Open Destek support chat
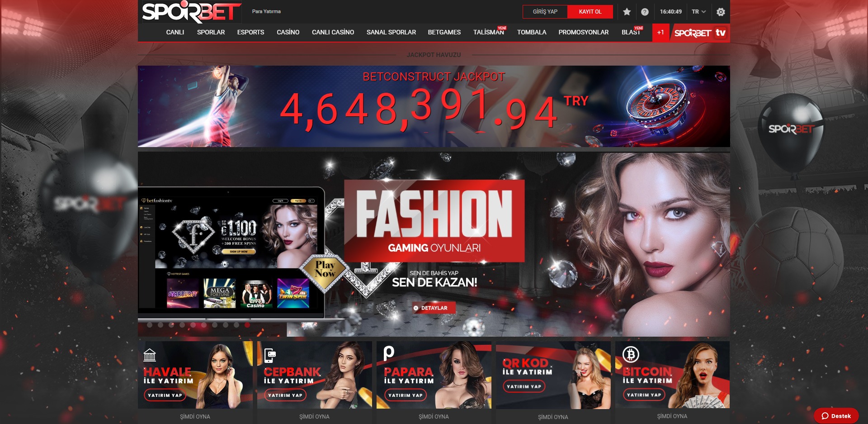Viewport: 868px width, 424px height. tap(836, 416)
